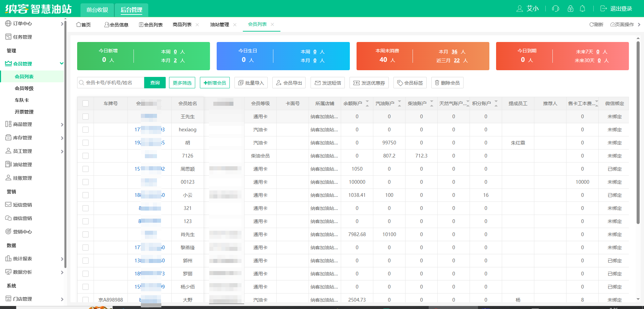Close the active 会员列表 tab
The width and height of the screenshot is (644, 309).
[272, 24]
